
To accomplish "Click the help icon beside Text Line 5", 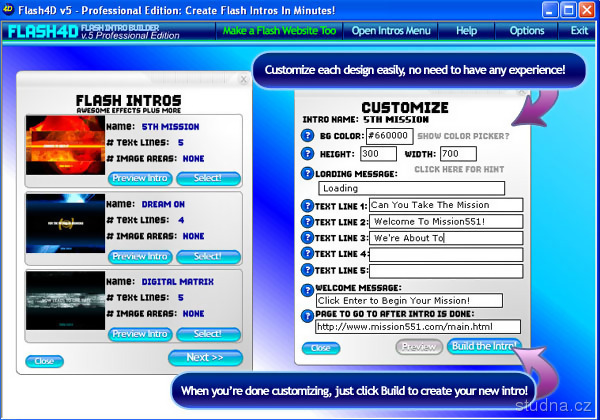I will tap(308, 270).
